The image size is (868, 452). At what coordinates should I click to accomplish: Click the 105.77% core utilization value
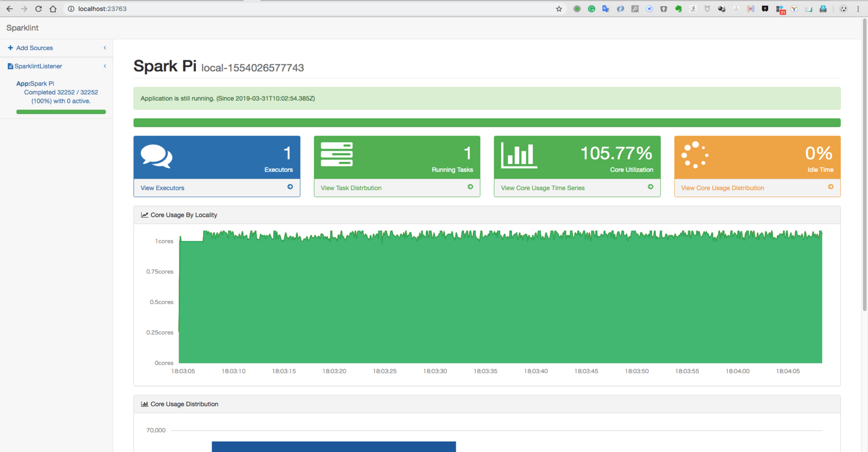[x=616, y=153]
